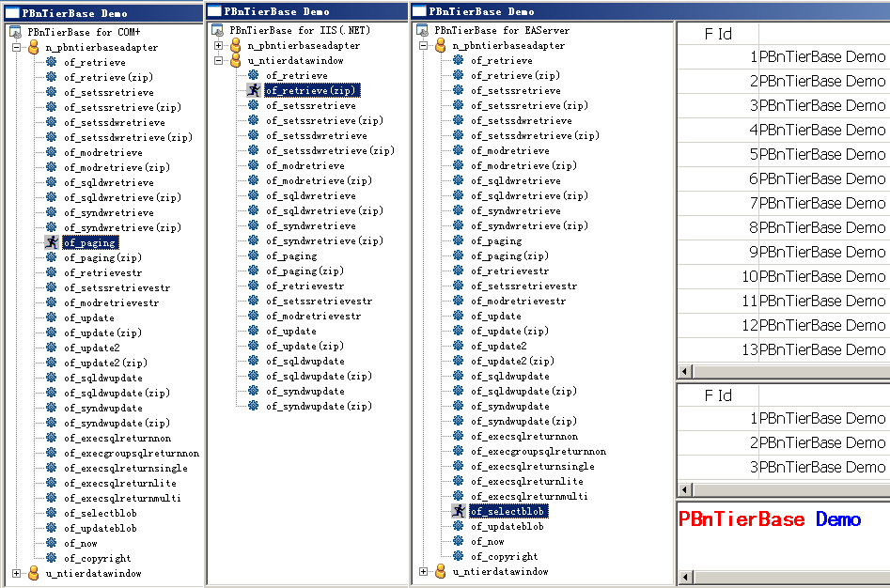Image resolution: width=890 pixels, height=588 pixels.
Task: Select of_setssretrievestr in IIS(.NET) tree
Action: pyautogui.click(x=319, y=302)
